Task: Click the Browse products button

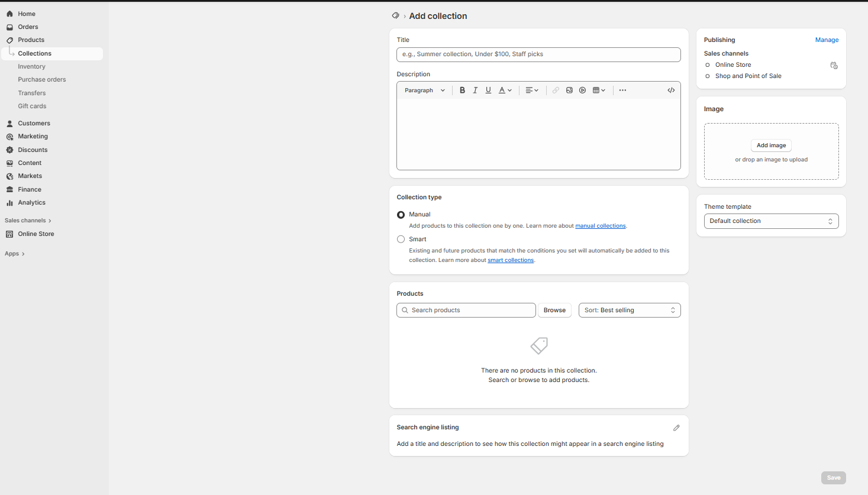Action: (x=554, y=310)
